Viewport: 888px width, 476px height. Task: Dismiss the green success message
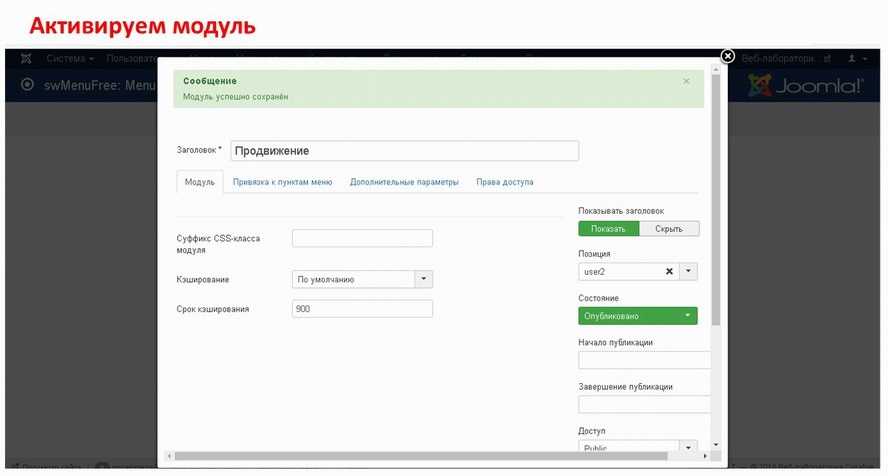[686, 81]
